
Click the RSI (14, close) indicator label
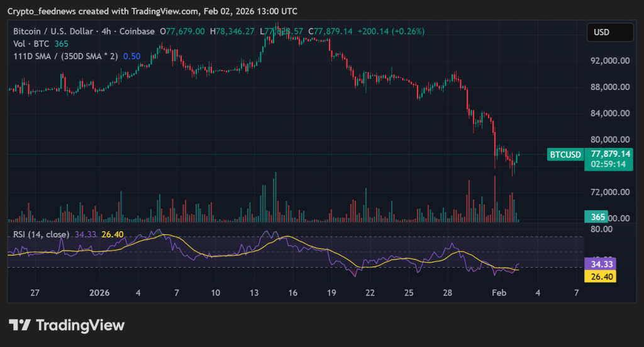41,234
